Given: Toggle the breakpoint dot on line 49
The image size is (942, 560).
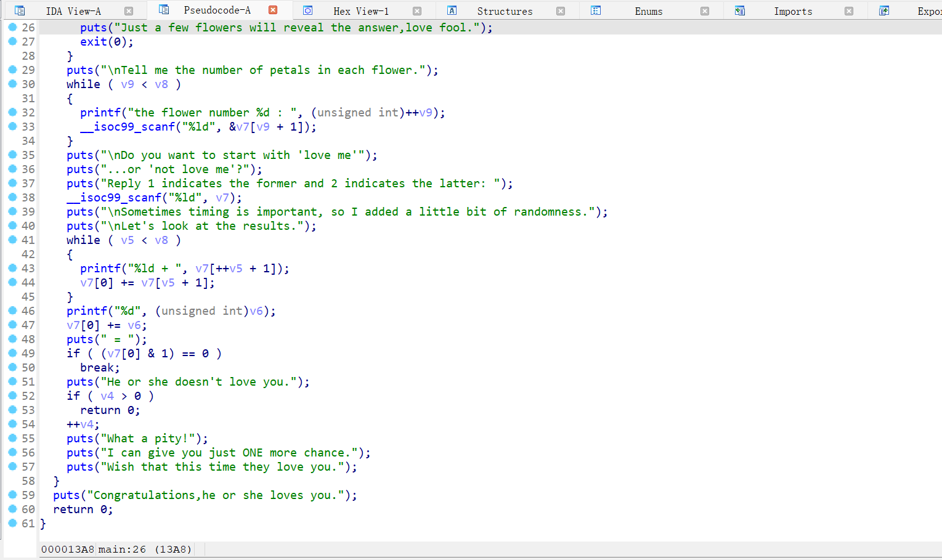Looking at the screenshot, I should tap(12, 353).
